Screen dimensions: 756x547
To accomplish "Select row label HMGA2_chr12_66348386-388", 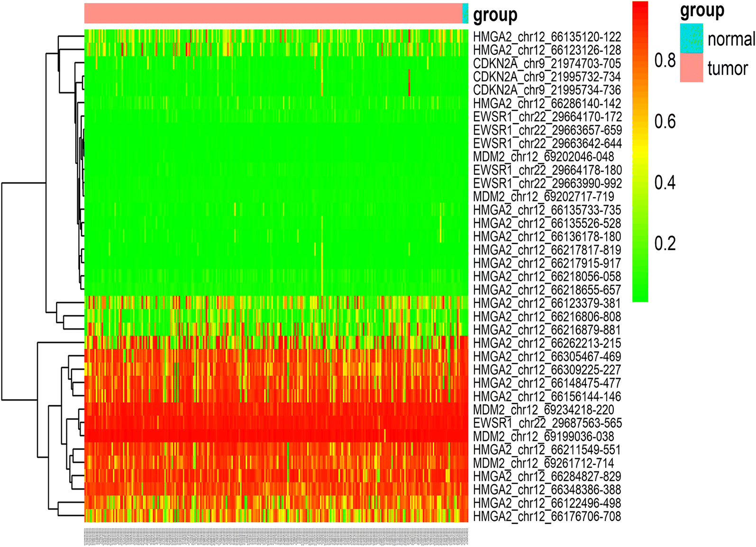I will pos(547,489).
